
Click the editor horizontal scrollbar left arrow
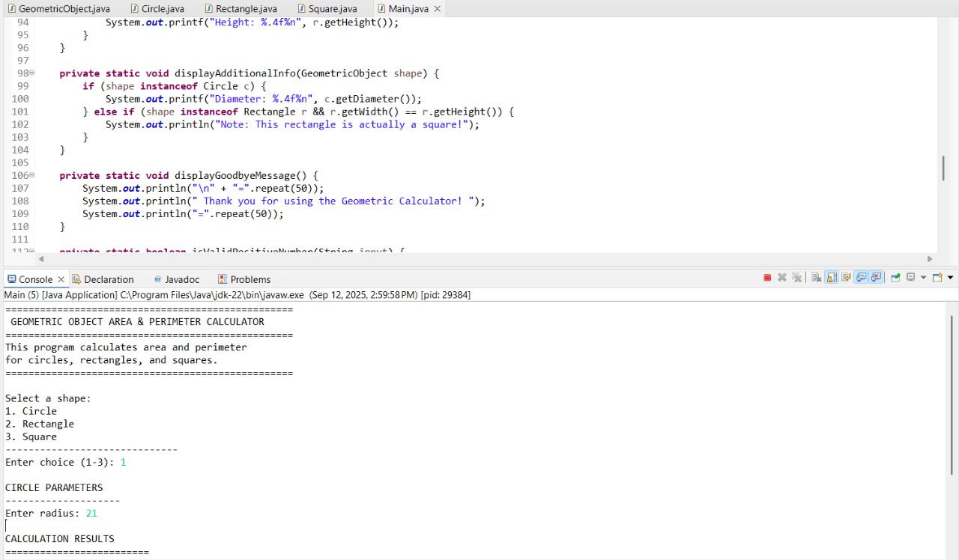(40, 259)
